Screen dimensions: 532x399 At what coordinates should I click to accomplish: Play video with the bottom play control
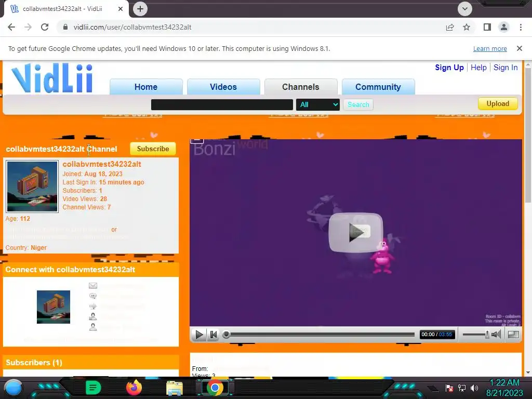click(x=199, y=335)
